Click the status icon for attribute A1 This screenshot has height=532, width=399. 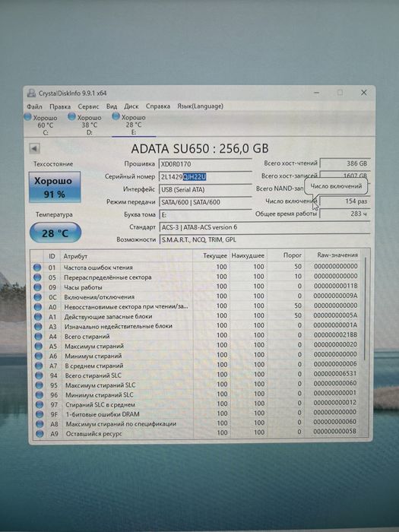[38, 317]
